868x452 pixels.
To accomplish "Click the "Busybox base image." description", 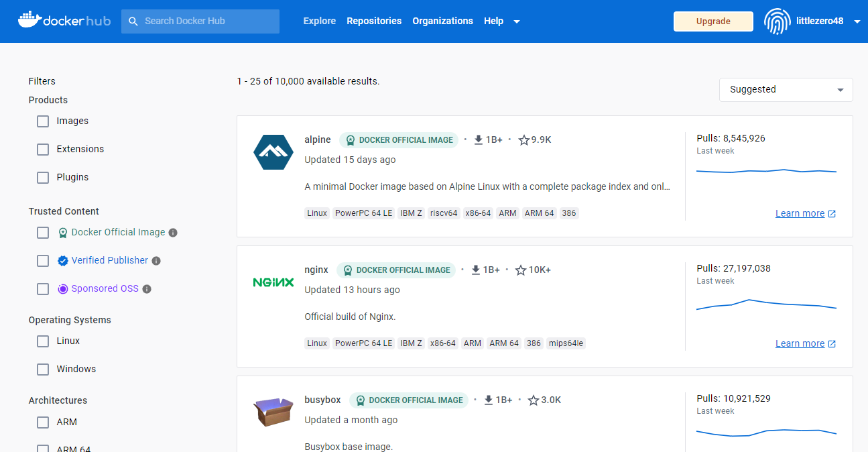I will (x=349, y=447).
